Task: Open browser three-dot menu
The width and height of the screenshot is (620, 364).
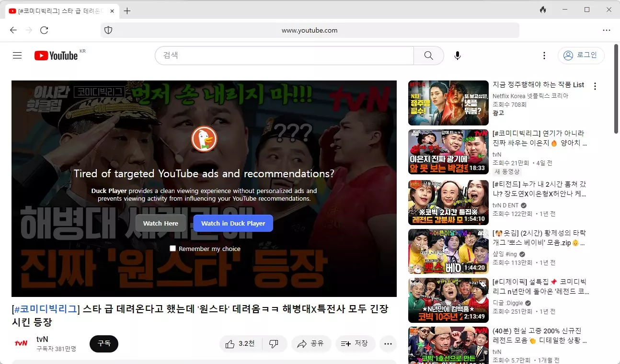Action: (607, 30)
